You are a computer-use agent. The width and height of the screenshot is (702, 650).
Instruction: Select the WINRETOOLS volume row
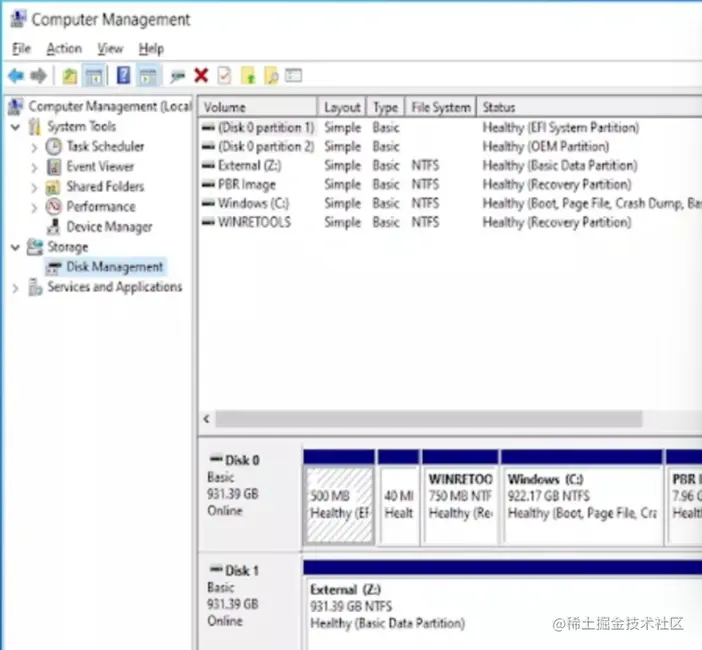pyautogui.click(x=450, y=222)
